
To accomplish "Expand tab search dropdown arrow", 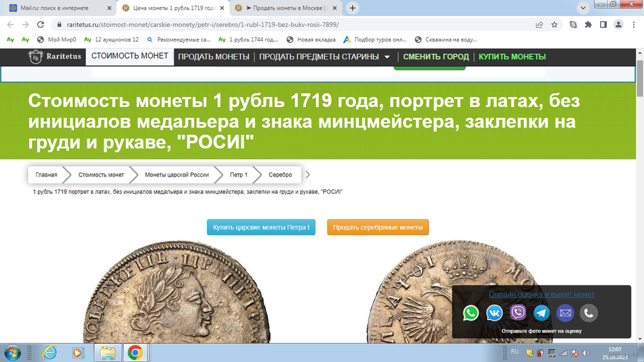I will tap(583, 8).
